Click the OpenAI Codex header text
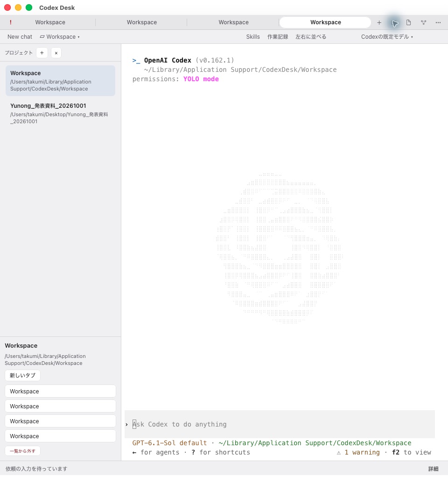 (x=168, y=60)
